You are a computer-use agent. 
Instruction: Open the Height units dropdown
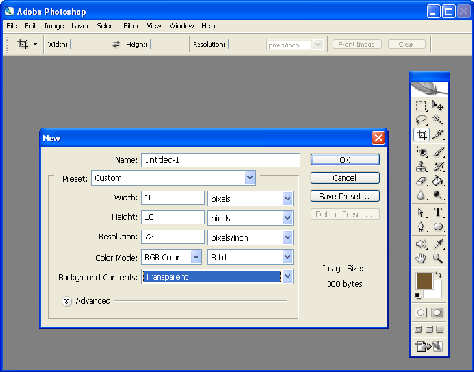click(x=287, y=218)
